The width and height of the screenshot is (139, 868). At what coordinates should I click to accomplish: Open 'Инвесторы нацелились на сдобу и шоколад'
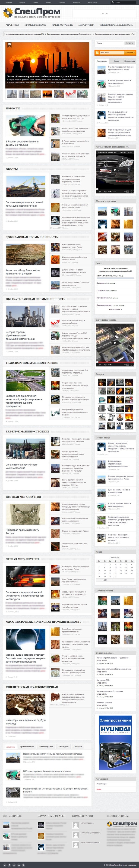25,721
